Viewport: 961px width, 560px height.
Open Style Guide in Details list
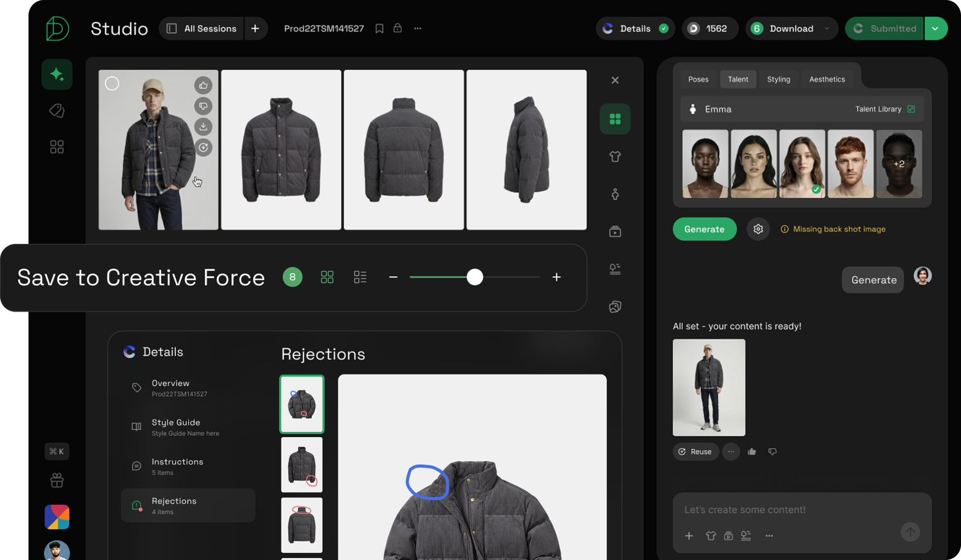click(x=188, y=427)
